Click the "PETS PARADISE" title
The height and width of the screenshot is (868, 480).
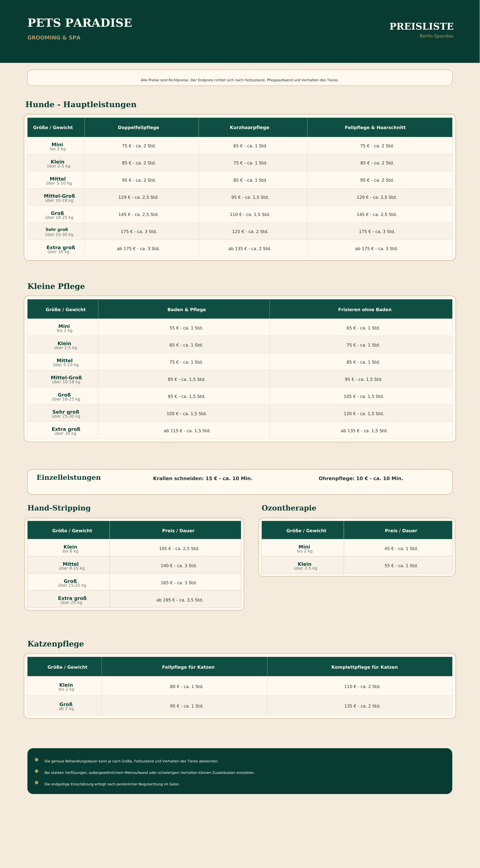[x=79, y=23]
